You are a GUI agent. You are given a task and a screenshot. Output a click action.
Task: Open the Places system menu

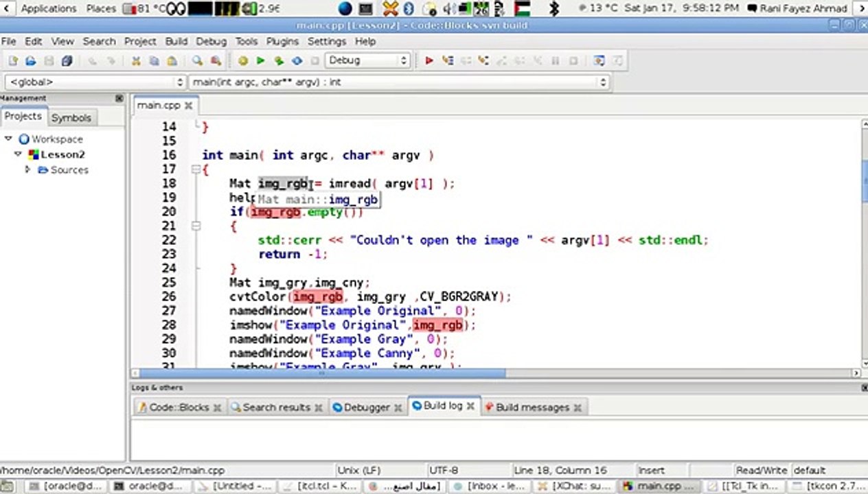[x=101, y=8]
